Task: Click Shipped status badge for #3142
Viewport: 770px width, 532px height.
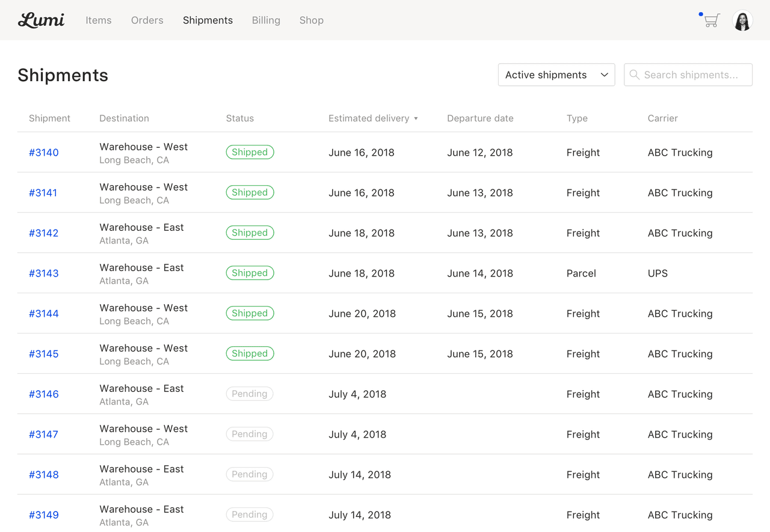Action: click(x=250, y=233)
